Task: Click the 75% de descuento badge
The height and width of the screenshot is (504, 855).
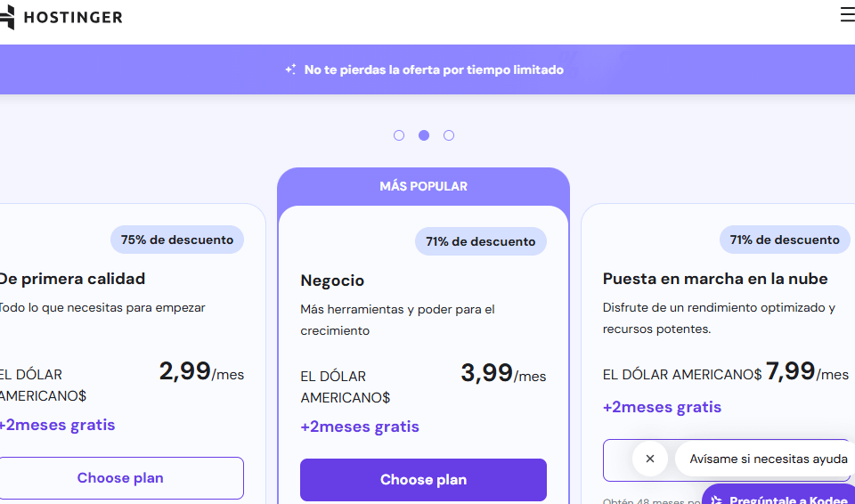Action: click(x=177, y=240)
